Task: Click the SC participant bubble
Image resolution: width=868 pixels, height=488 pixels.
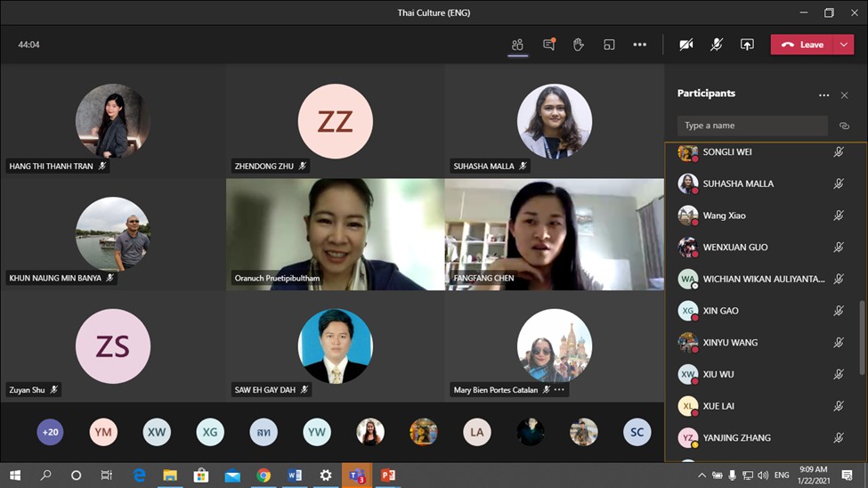Action: coord(637,432)
